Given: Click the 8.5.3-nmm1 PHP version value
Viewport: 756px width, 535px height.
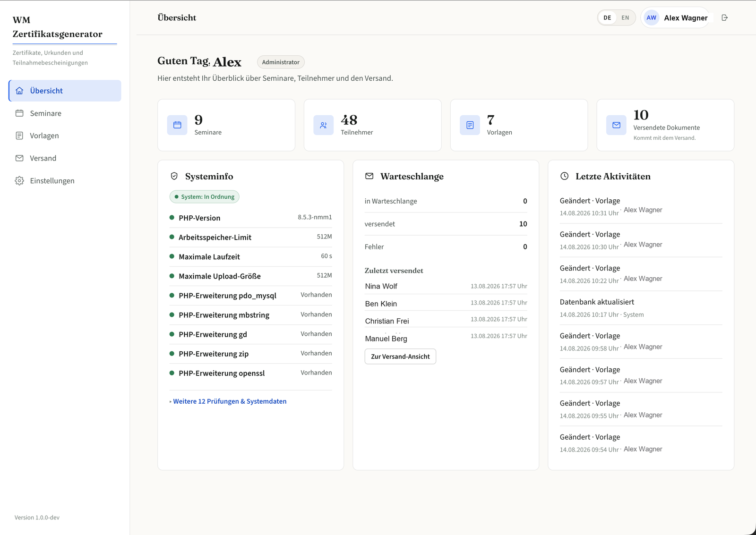Looking at the screenshot, I should (315, 217).
